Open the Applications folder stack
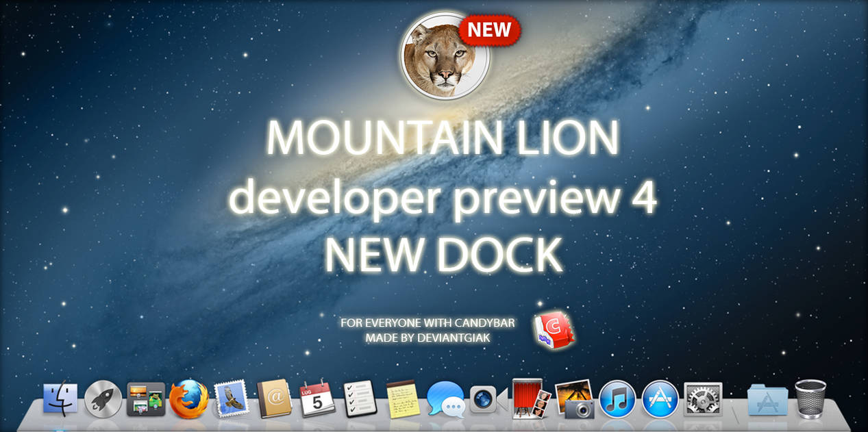The image size is (868, 432). click(767, 399)
